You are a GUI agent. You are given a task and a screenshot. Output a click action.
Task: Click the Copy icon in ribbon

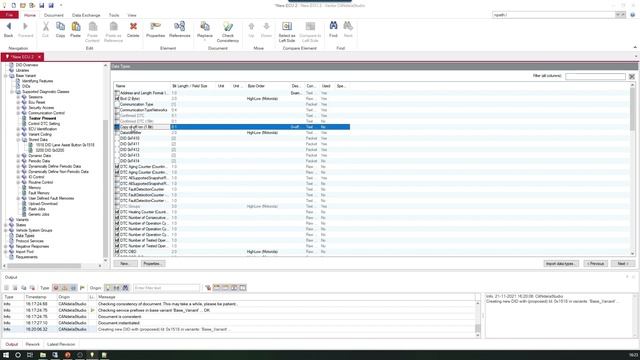[x=60, y=27]
